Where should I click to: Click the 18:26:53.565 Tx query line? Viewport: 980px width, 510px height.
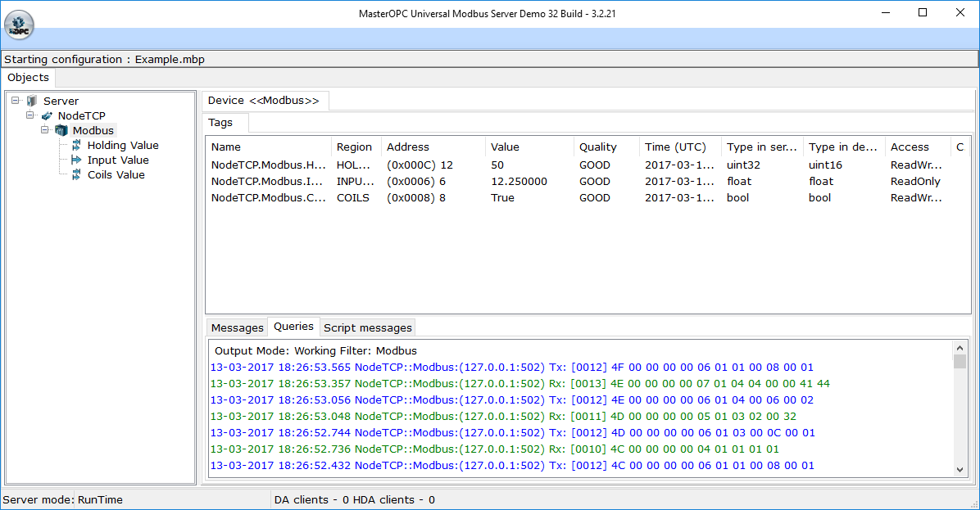[512, 367]
